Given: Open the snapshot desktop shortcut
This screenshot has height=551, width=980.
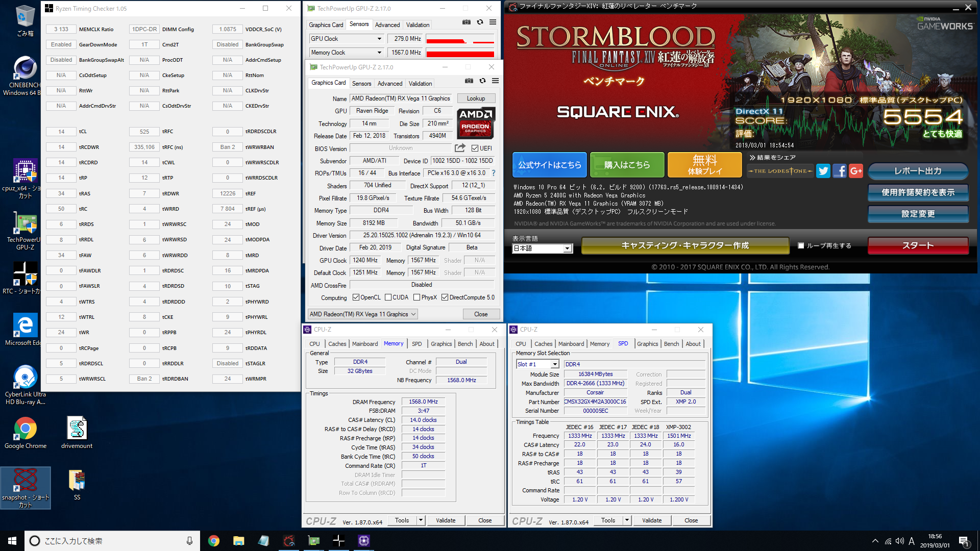Looking at the screenshot, I should (x=25, y=488).
